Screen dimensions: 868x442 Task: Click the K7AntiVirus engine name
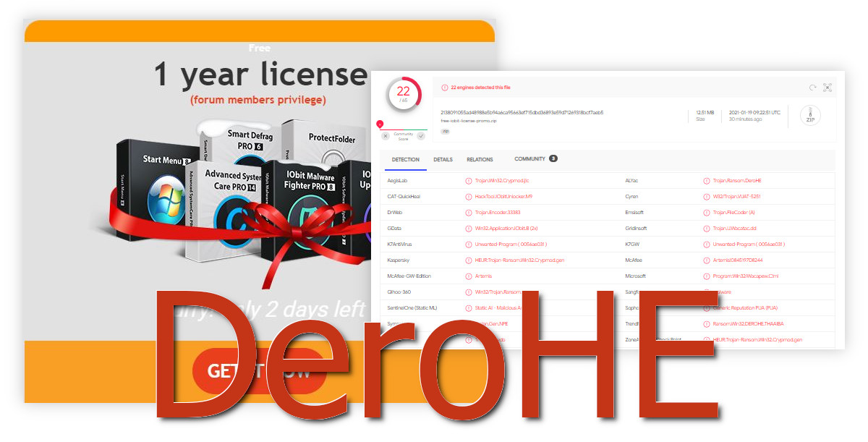[401, 244]
